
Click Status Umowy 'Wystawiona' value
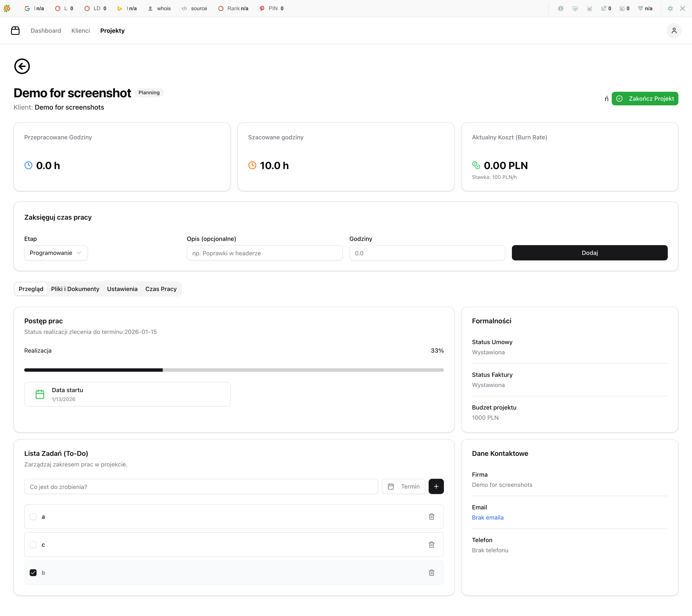[488, 353]
